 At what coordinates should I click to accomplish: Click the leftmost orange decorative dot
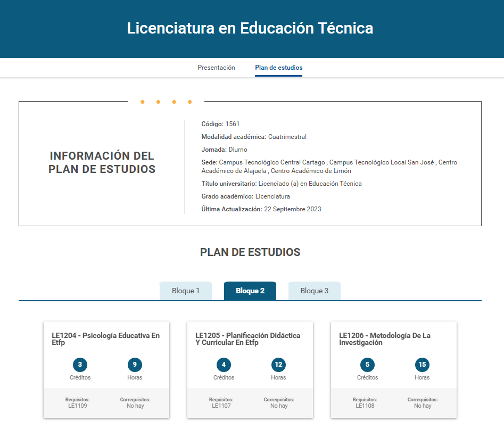click(142, 102)
